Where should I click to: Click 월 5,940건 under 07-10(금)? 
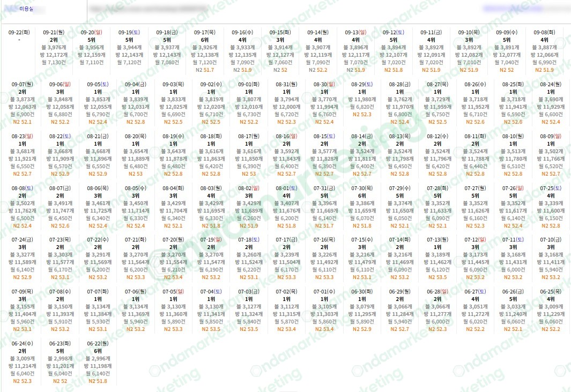[x=551, y=270]
